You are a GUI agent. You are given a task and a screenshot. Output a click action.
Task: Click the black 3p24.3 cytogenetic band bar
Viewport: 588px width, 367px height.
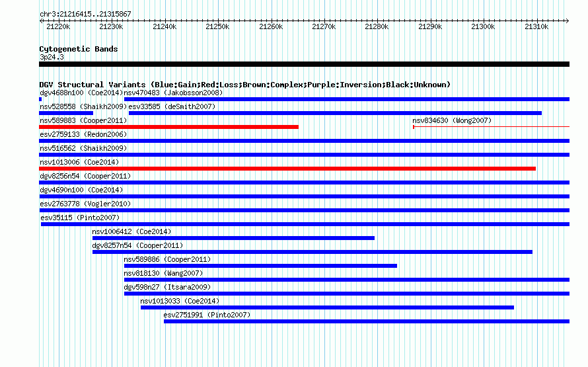304,64
